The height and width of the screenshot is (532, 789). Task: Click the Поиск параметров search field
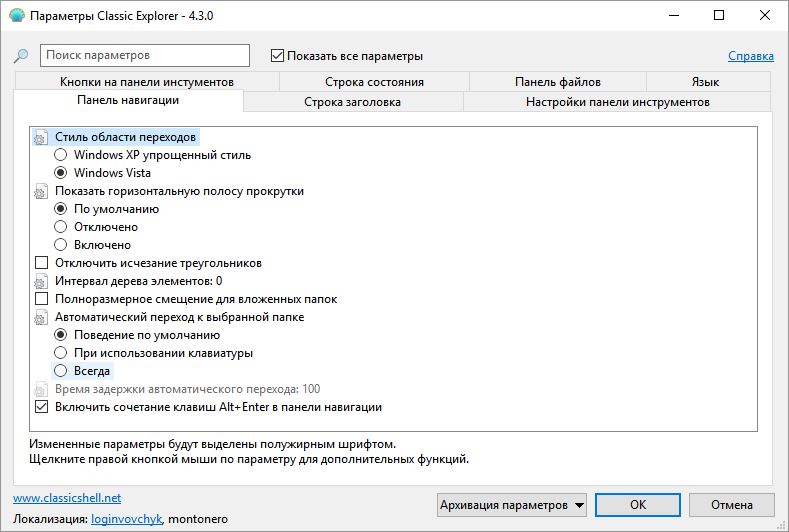coord(145,56)
